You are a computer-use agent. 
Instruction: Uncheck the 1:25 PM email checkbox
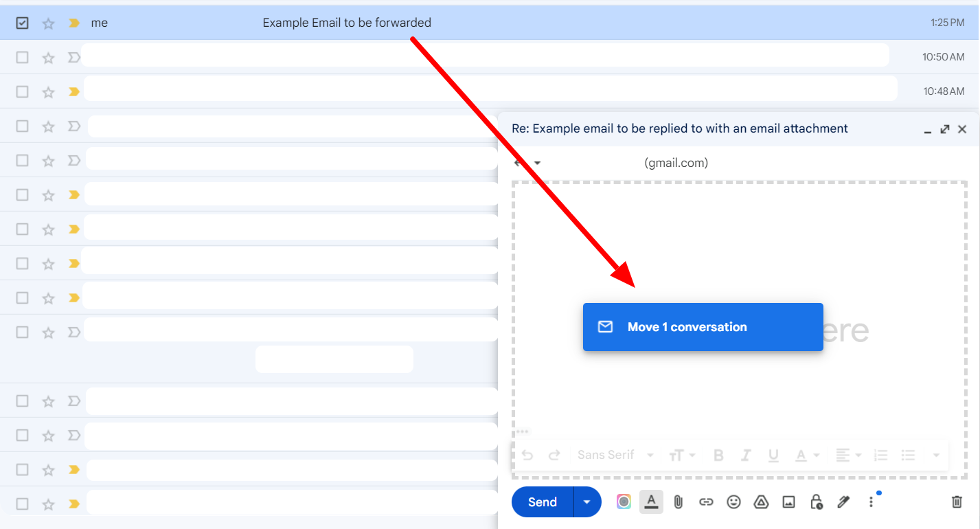(22, 23)
